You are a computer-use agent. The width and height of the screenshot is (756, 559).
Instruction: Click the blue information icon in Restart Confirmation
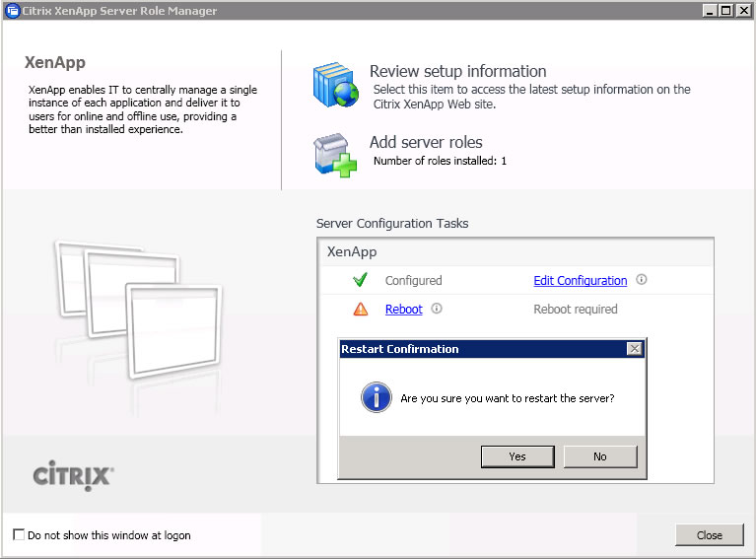point(377,397)
